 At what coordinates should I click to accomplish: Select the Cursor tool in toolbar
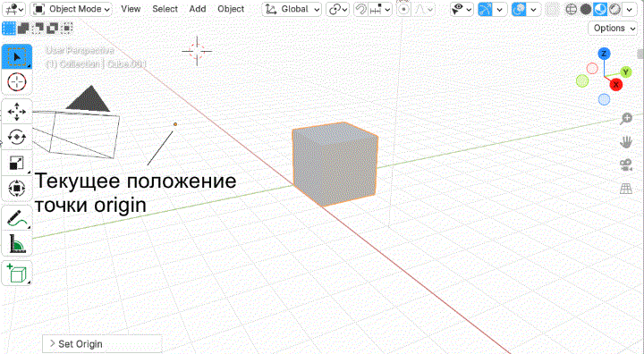pos(17,82)
